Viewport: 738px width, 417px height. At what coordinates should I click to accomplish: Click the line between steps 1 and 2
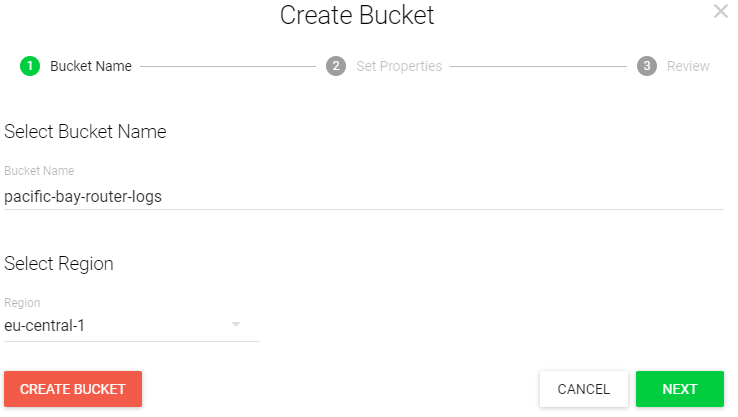[228, 66]
